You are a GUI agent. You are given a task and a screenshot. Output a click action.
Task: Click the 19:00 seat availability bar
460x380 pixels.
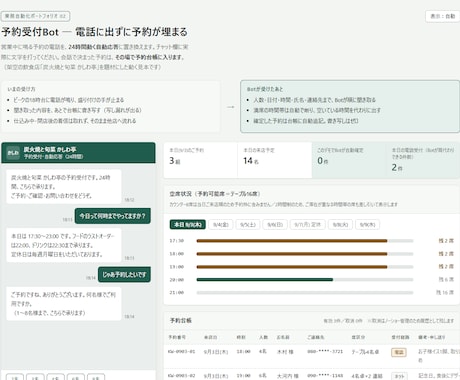305,267
